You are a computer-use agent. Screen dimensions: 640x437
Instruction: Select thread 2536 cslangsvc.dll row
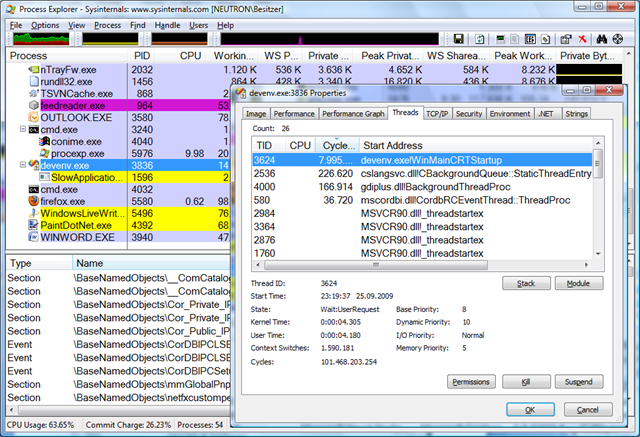(422, 173)
